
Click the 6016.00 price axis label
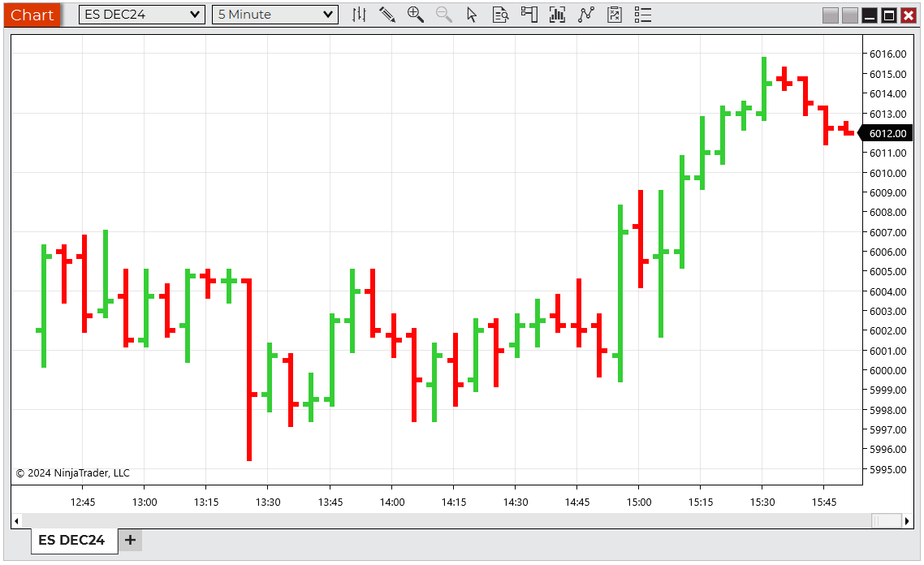coord(887,54)
